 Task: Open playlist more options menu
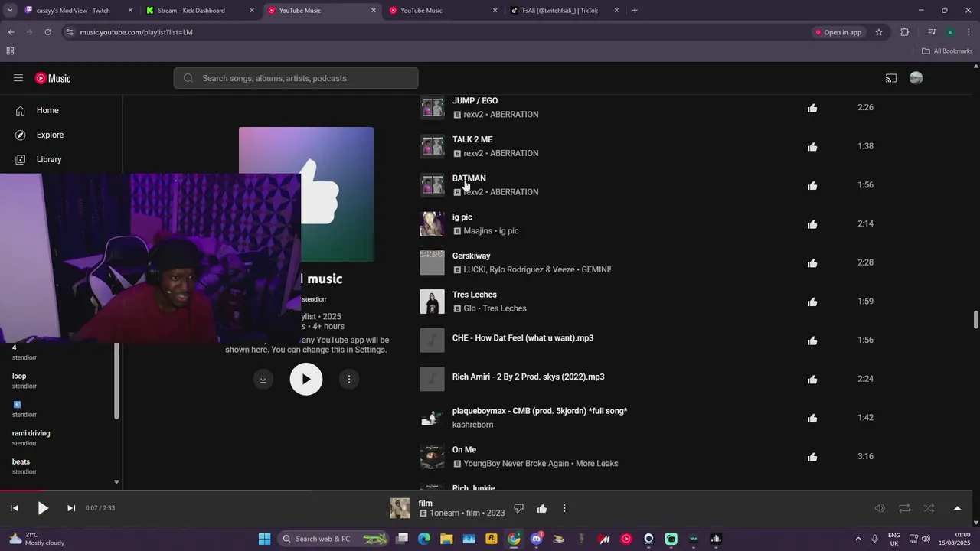pyautogui.click(x=349, y=379)
